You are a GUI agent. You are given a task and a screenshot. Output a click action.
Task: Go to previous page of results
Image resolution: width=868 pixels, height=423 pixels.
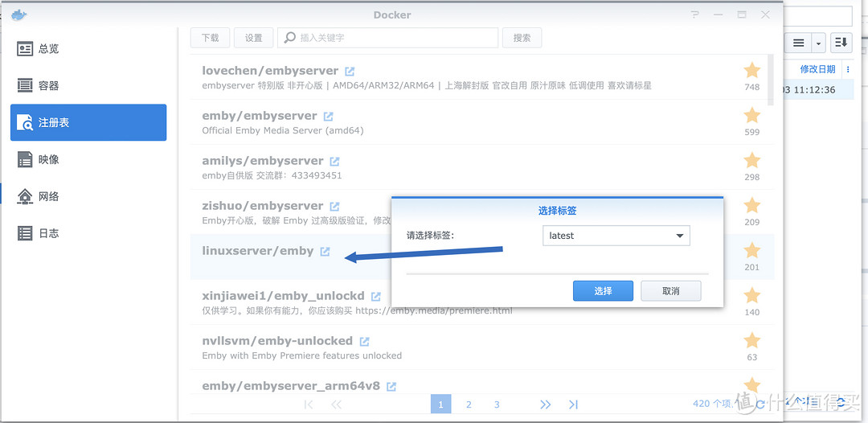[x=336, y=405]
